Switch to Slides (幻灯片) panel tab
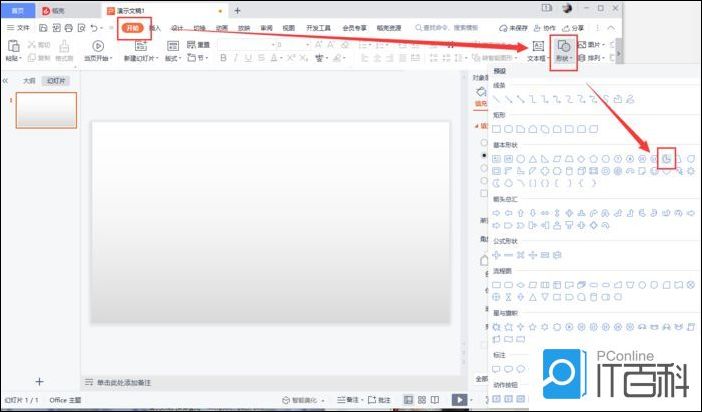This screenshot has width=702, height=412. point(56,81)
